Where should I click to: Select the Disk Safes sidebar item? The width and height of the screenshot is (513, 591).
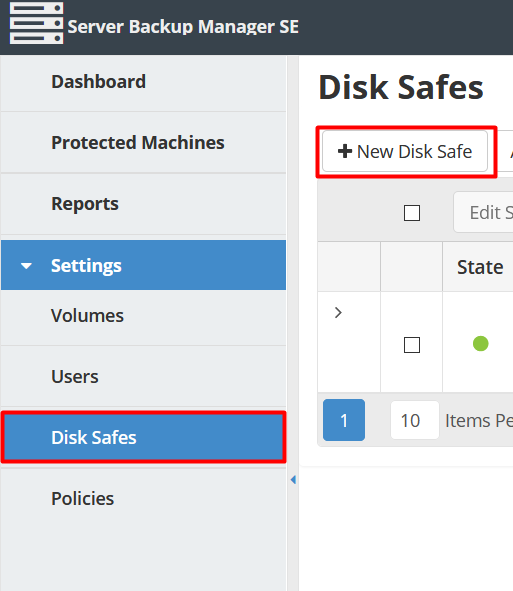click(x=143, y=437)
